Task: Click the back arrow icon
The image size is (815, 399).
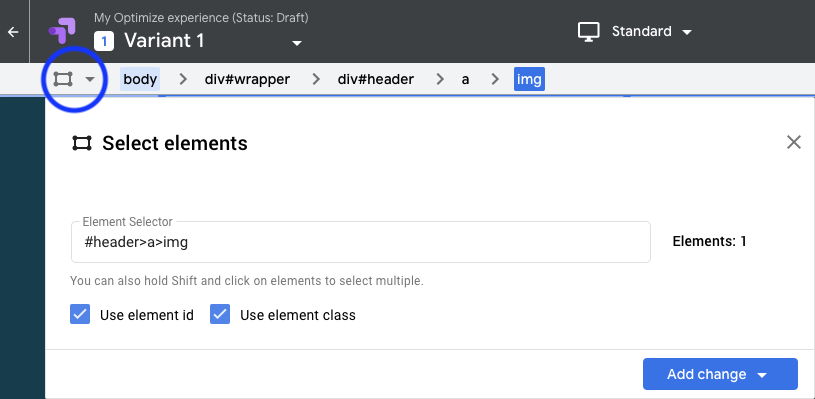Action: (13, 32)
